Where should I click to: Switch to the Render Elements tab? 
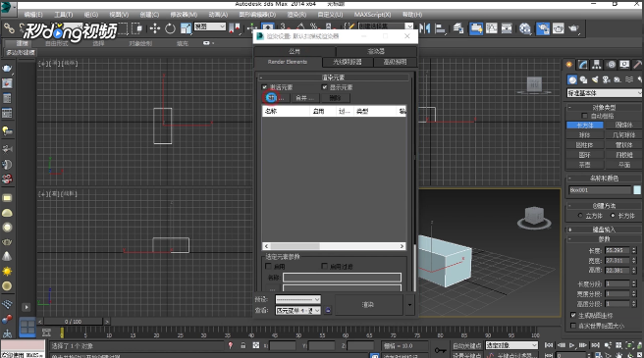288,62
